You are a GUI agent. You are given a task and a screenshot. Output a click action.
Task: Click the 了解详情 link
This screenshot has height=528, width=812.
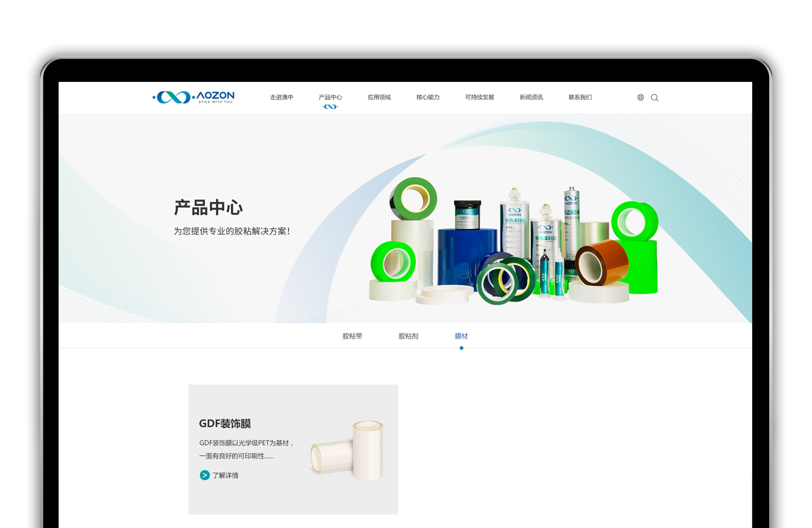click(x=225, y=475)
